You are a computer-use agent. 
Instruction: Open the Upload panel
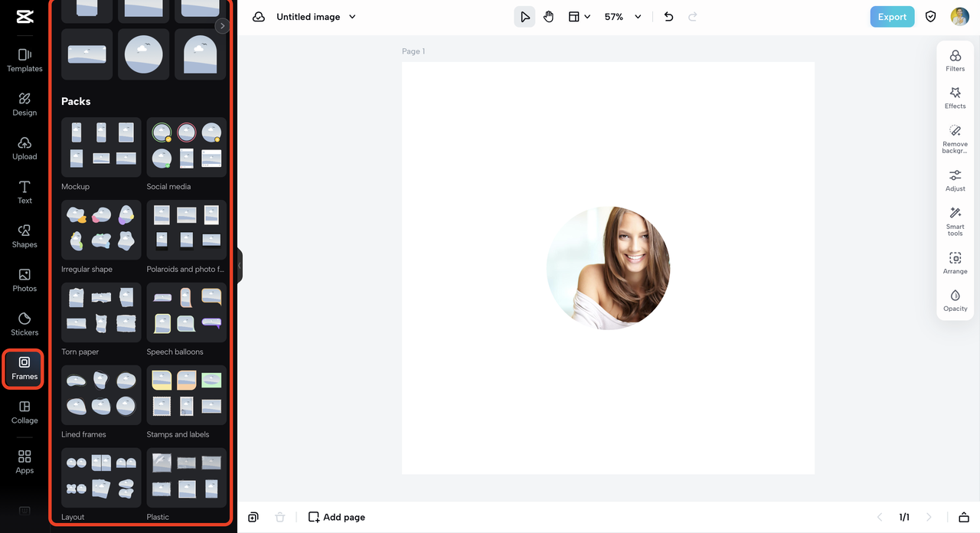coord(24,149)
